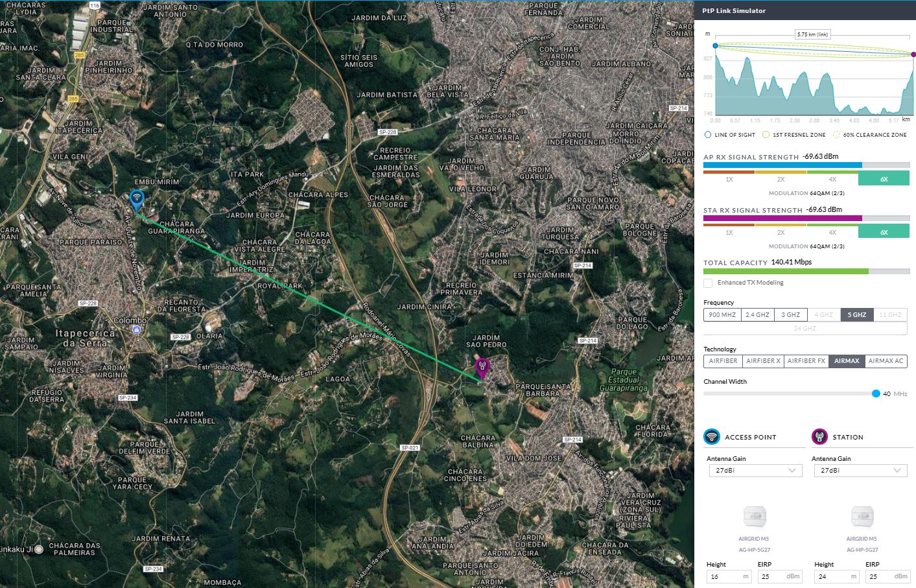
Task: Click the blue AP endpoint on elevation profile
Action: 715,45
